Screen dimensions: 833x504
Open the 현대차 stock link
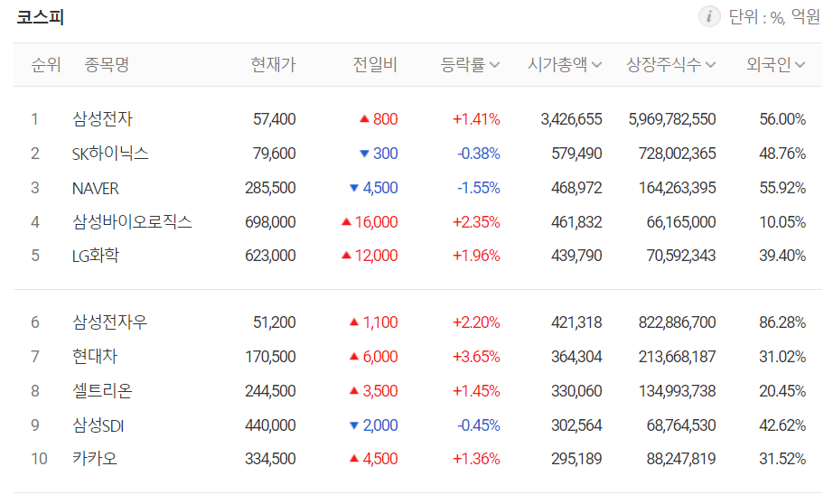tap(95, 356)
